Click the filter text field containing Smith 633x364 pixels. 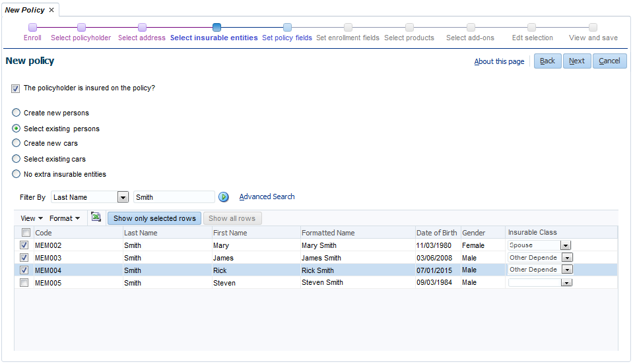(174, 197)
